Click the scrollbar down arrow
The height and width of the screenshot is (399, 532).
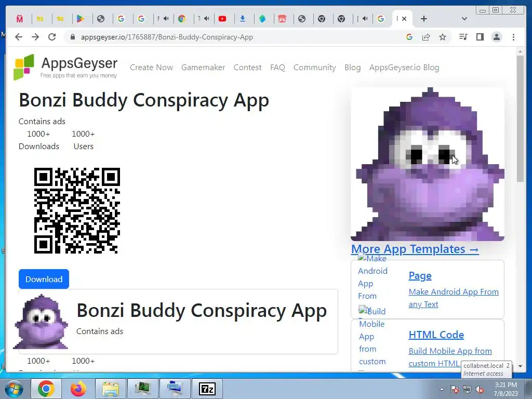coord(520,366)
